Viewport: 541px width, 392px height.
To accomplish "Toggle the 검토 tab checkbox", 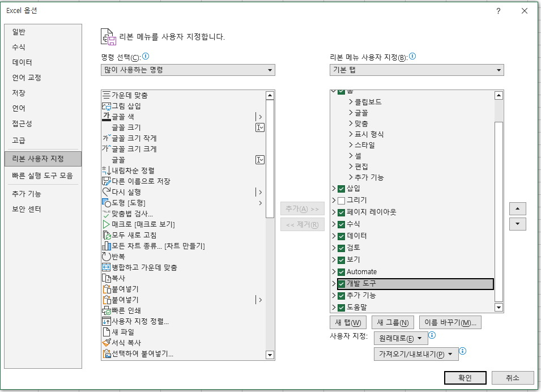I will [x=341, y=248].
